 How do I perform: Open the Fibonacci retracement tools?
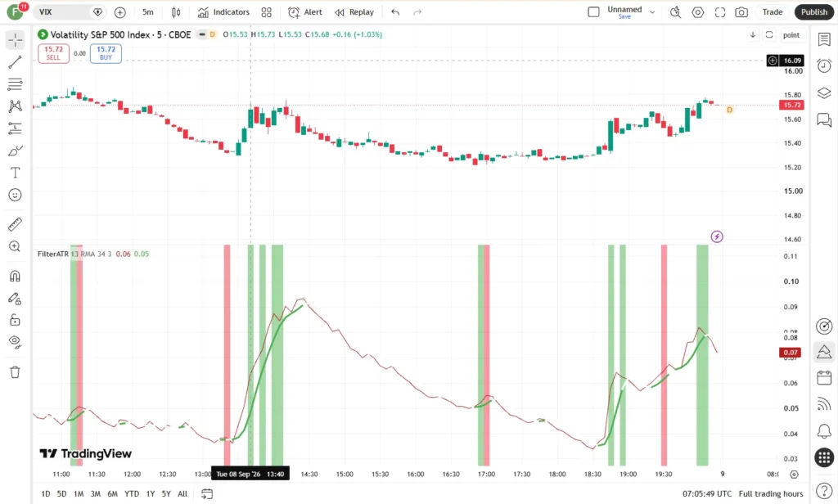click(15, 84)
